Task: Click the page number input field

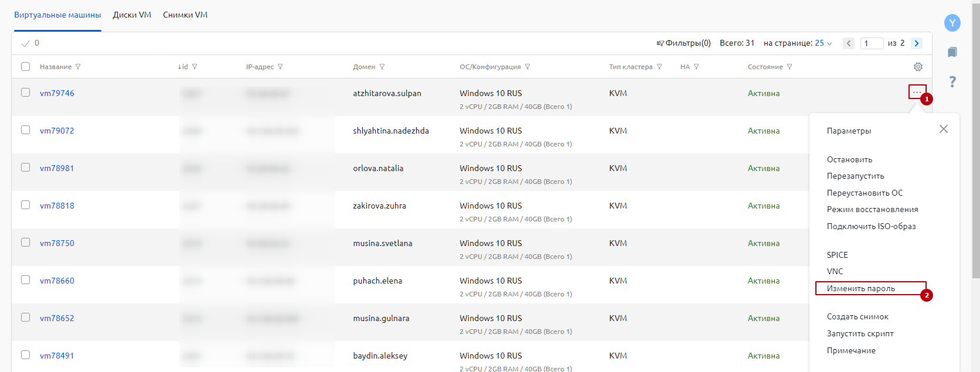Action: tap(872, 43)
